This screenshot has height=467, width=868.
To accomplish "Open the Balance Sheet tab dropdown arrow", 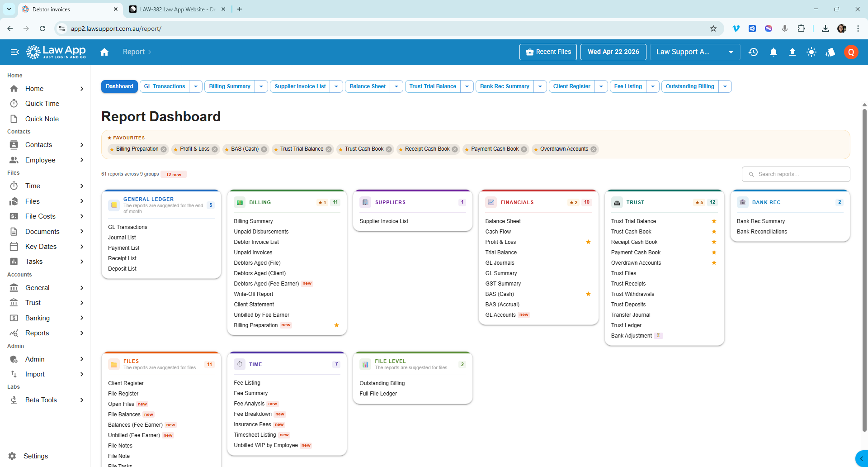I will [x=396, y=86].
